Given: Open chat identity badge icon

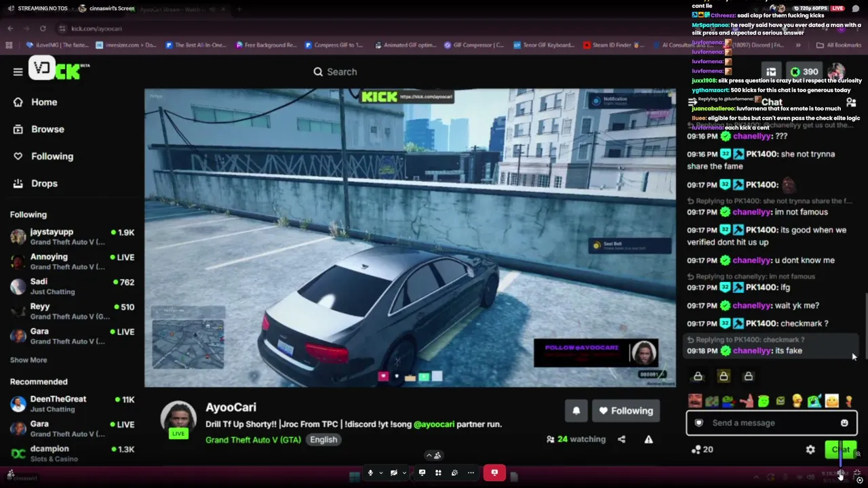Looking at the screenshot, I should tap(699, 423).
